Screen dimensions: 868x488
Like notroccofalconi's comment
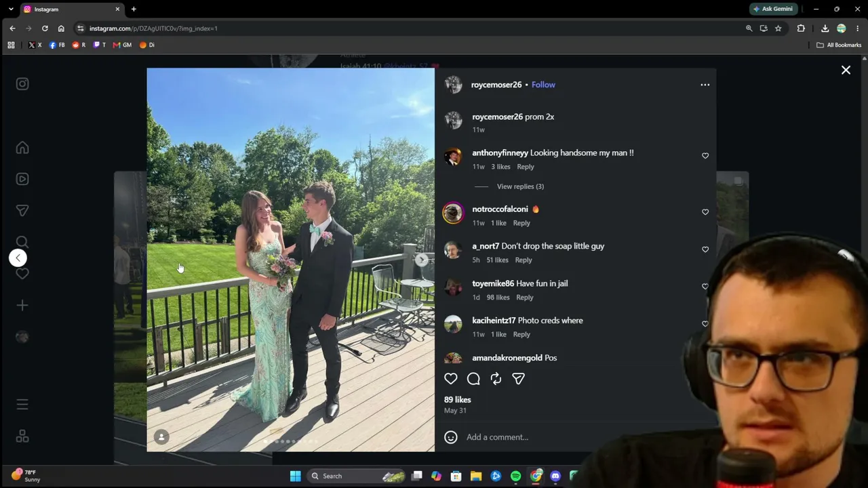point(705,212)
